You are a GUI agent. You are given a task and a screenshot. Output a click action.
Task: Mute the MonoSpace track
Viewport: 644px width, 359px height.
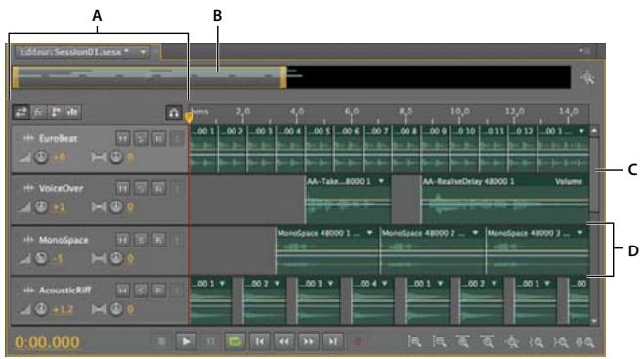coord(122,240)
